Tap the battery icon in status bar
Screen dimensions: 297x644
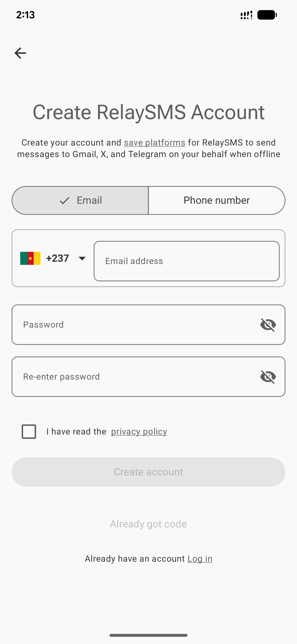coord(267,15)
